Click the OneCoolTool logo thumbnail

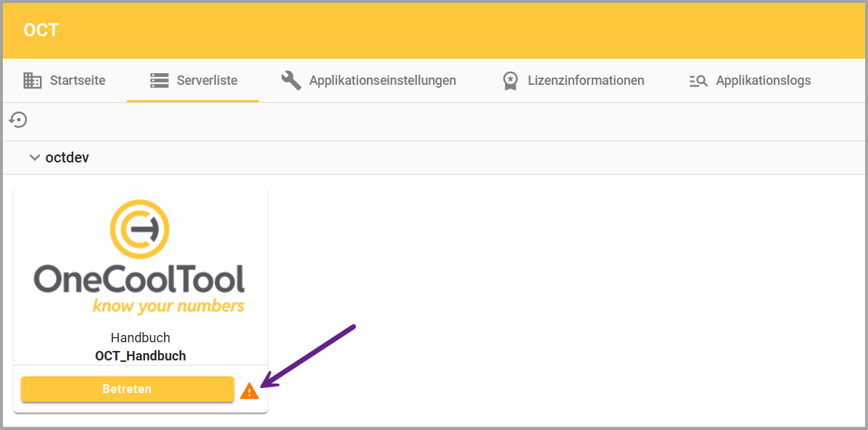(139, 256)
